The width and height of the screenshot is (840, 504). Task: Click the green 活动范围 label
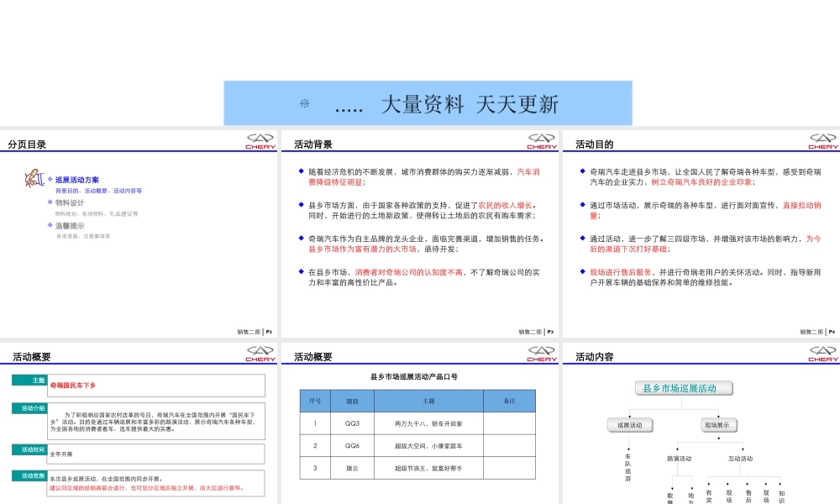(x=29, y=475)
